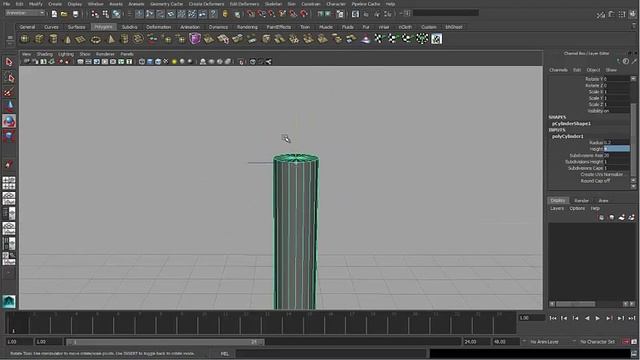Create a polygon helix from the shelf
This screenshot has height=360, width=640.
(x=138, y=39)
